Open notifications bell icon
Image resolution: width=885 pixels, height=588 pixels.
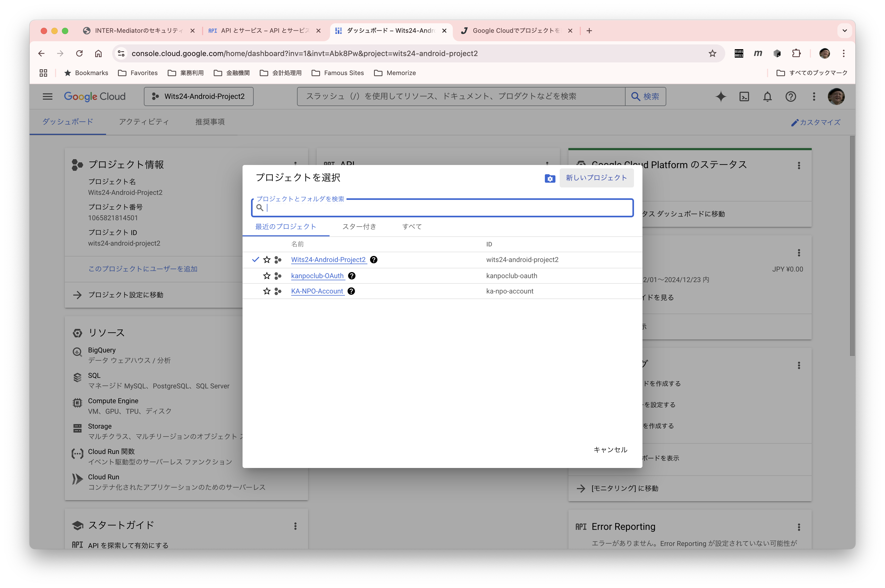pyautogui.click(x=767, y=97)
